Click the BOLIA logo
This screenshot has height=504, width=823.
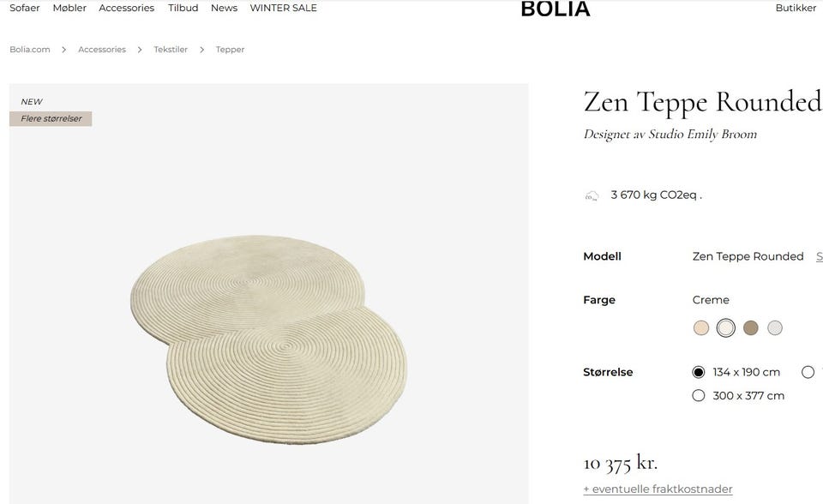pos(556,9)
